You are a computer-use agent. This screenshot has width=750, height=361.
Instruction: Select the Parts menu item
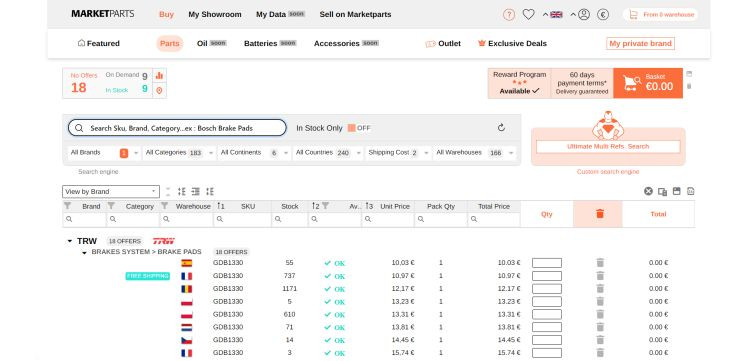click(169, 44)
